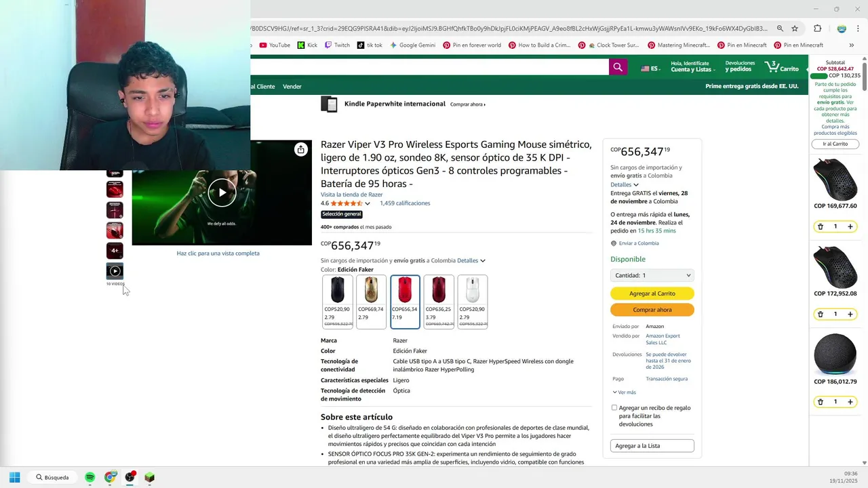
Task: Open the YouTube bookmark
Action: point(275,45)
